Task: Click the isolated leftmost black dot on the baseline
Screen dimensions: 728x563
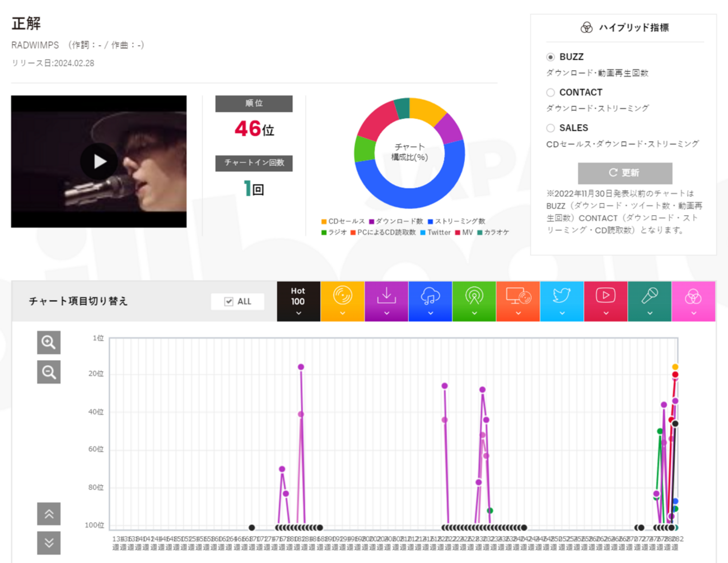Action: point(252,528)
